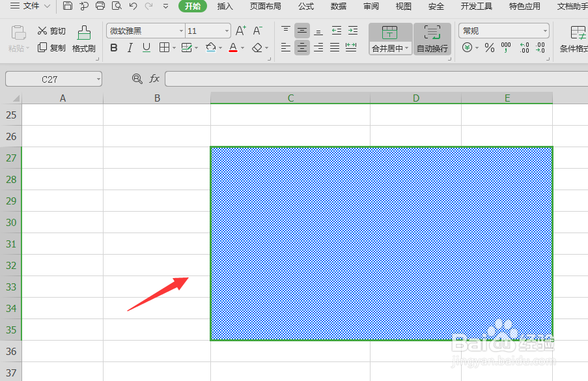The image size is (588, 381).
Task: Align text left
Action: click(286, 48)
